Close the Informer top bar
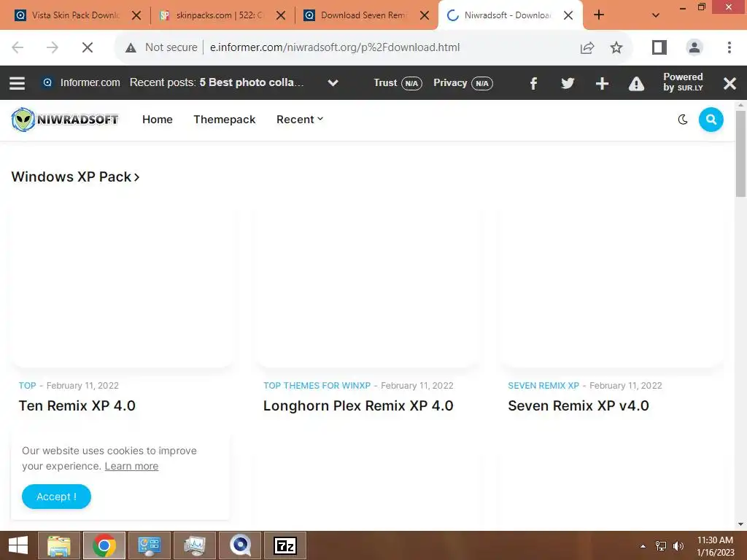This screenshot has height=560, width=747. click(729, 83)
